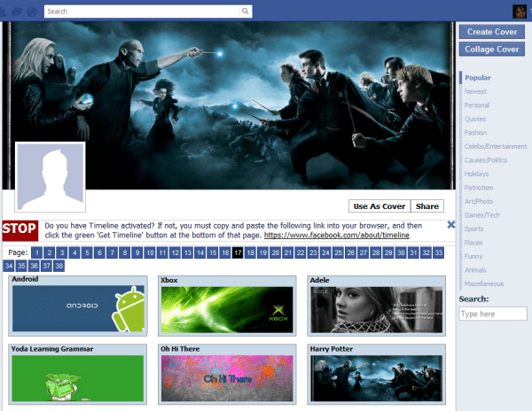This screenshot has width=532, height=411.
Task: Click the 'Type here' cover search box
Action: [493, 314]
